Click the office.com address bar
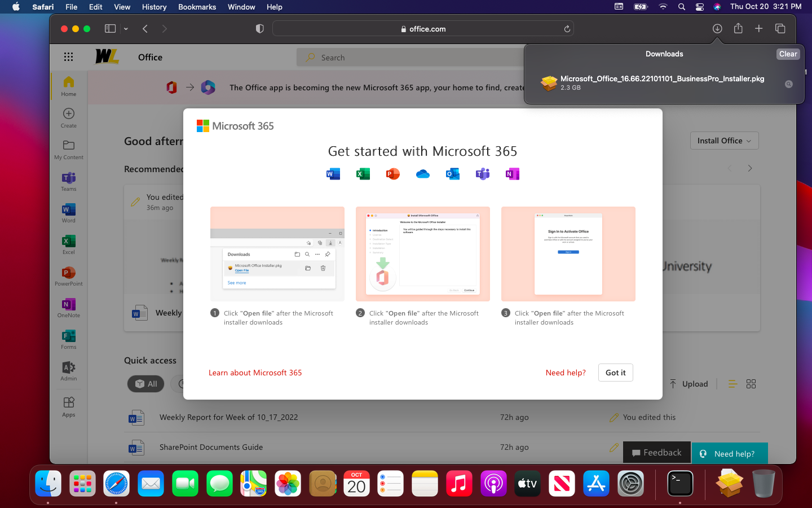Image resolution: width=812 pixels, height=508 pixels. click(x=423, y=29)
